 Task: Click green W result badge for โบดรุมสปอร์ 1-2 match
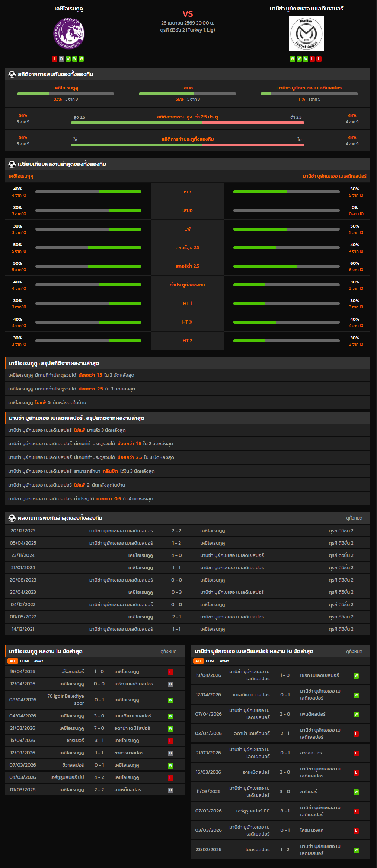tap(356, 850)
